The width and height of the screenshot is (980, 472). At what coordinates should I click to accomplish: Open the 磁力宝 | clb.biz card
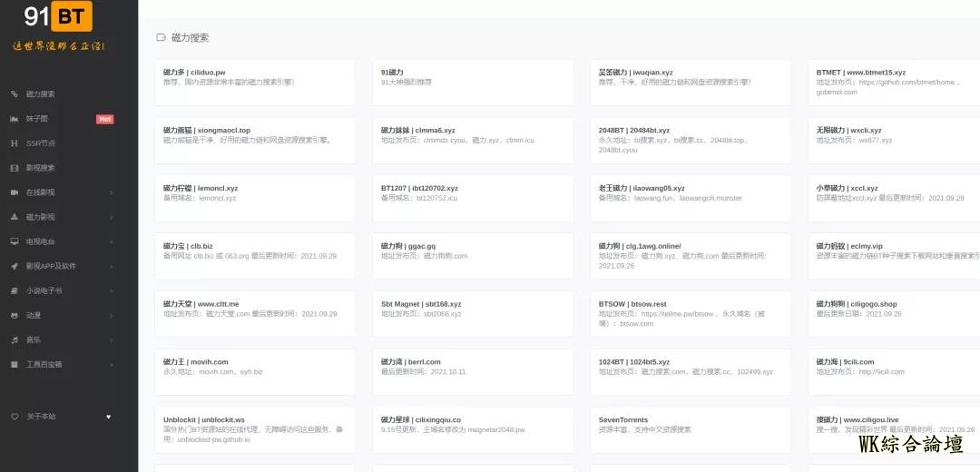point(255,256)
